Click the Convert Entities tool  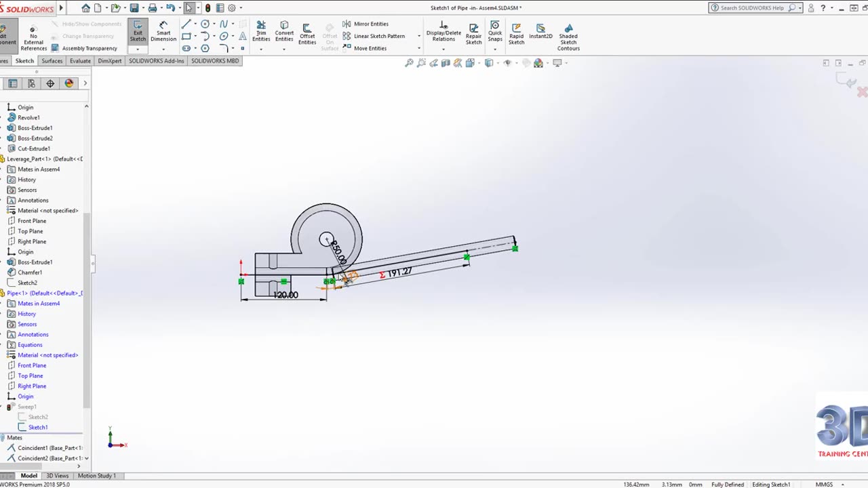coord(284,31)
